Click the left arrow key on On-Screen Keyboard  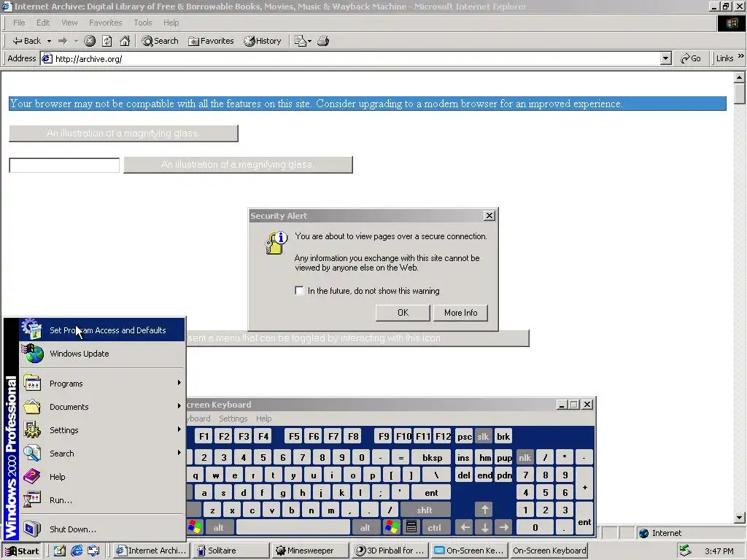click(465, 527)
